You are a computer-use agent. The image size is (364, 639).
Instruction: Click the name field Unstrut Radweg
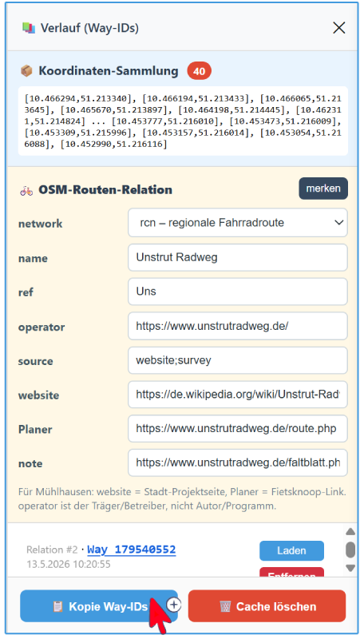(x=238, y=257)
